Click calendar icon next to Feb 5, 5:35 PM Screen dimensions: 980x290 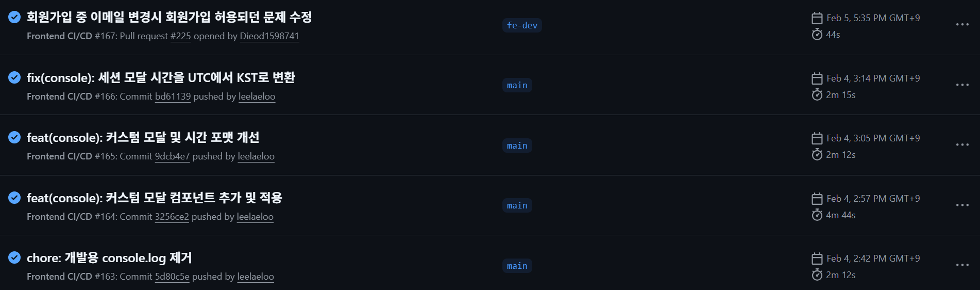pos(817,18)
